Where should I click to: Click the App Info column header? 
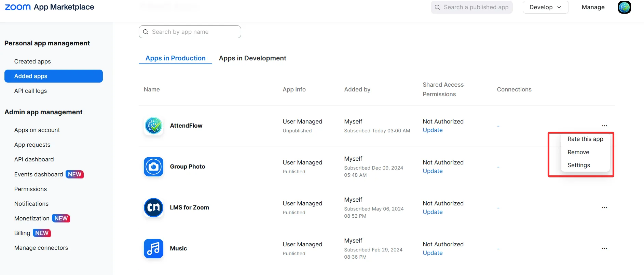[294, 89]
